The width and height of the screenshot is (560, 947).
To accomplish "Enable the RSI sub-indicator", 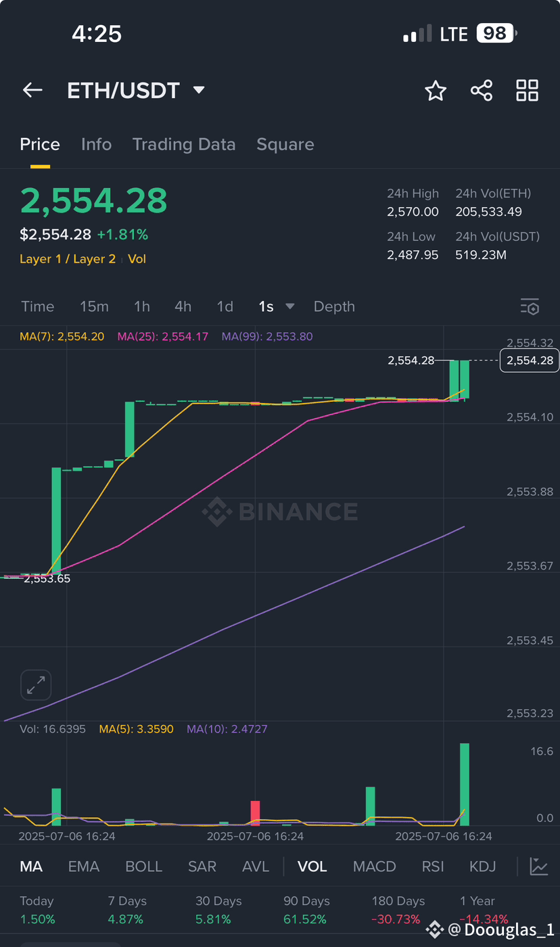I will click(x=433, y=867).
